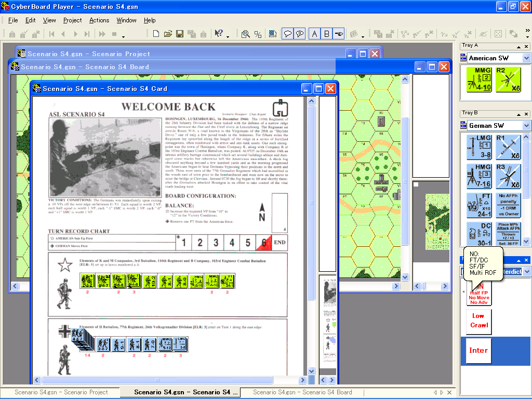Open the Actions menu
The width and height of the screenshot is (532, 399).
99,20
